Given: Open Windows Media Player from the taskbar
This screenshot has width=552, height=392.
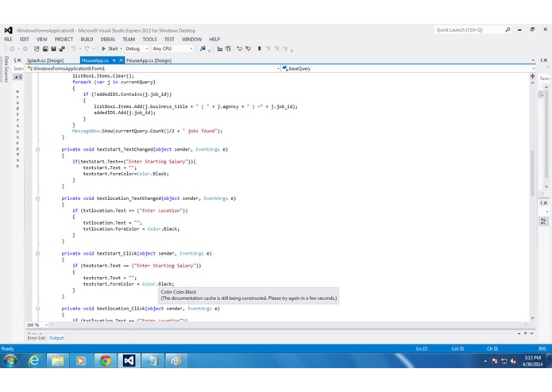Looking at the screenshot, I should [81, 361].
